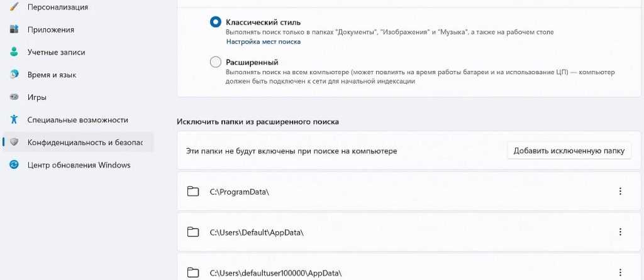Select the "Расширенный" search radio button
The width and height of the screenshot is (644, 280).
(x=216, y=62)
